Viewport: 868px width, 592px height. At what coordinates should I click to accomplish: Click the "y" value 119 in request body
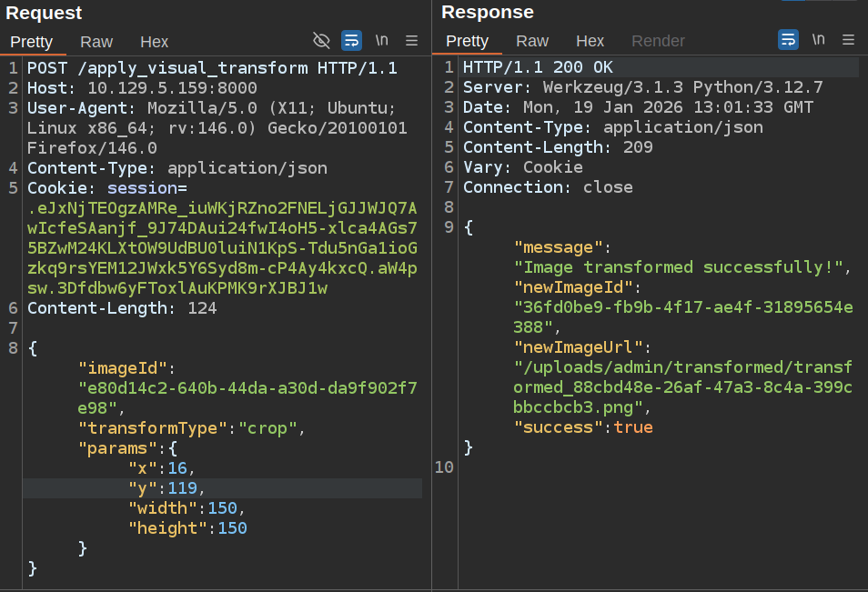[x=183, y=488]
